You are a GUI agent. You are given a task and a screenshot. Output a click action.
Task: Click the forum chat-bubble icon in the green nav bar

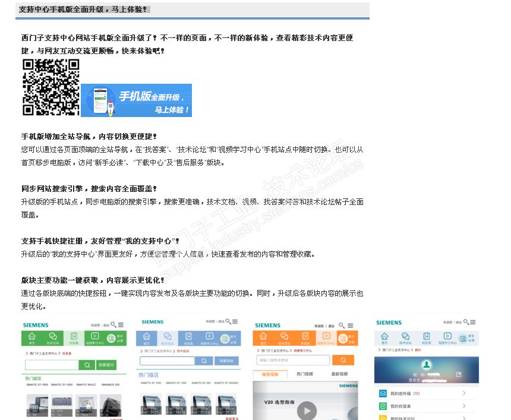tap(53, 336)
